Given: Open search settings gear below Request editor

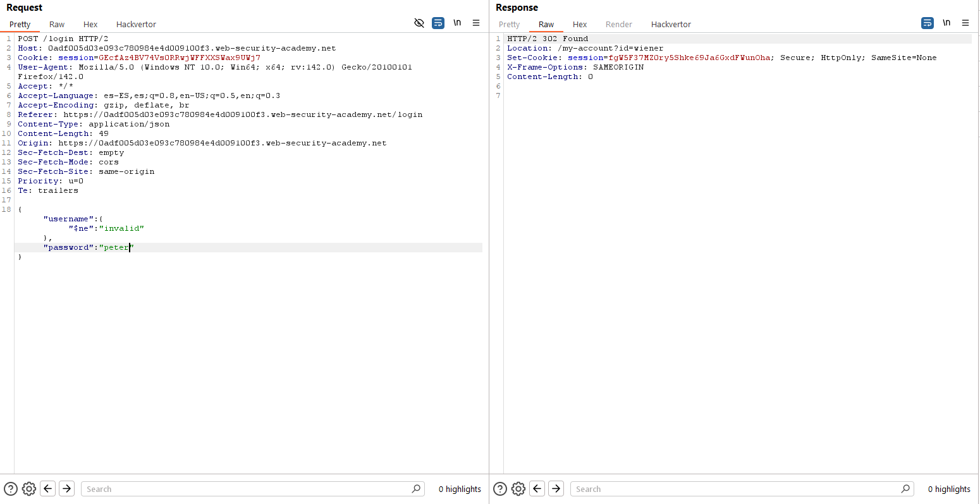Looking at the screenshot, I should click(29, 489).
